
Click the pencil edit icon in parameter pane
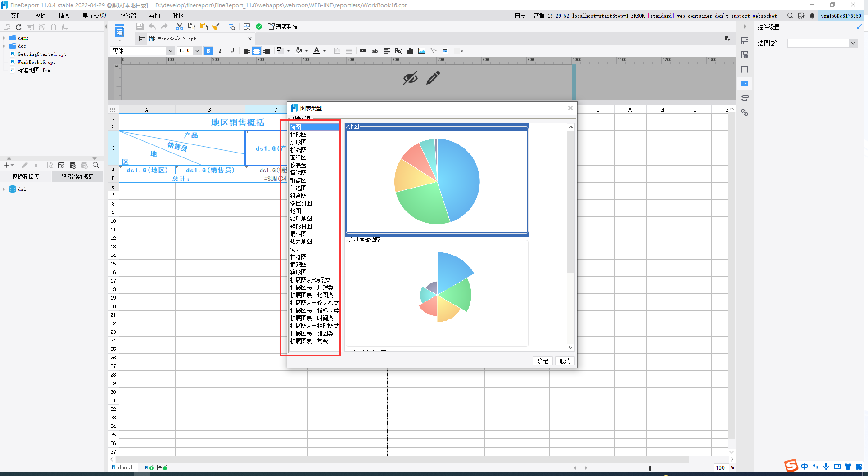[433, 78]
